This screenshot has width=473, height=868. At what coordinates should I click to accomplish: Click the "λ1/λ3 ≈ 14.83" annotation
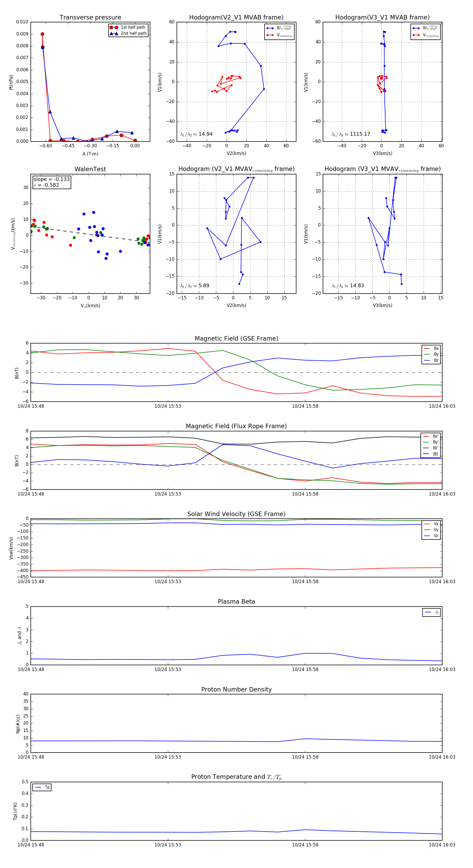click(x=348, y=286)
